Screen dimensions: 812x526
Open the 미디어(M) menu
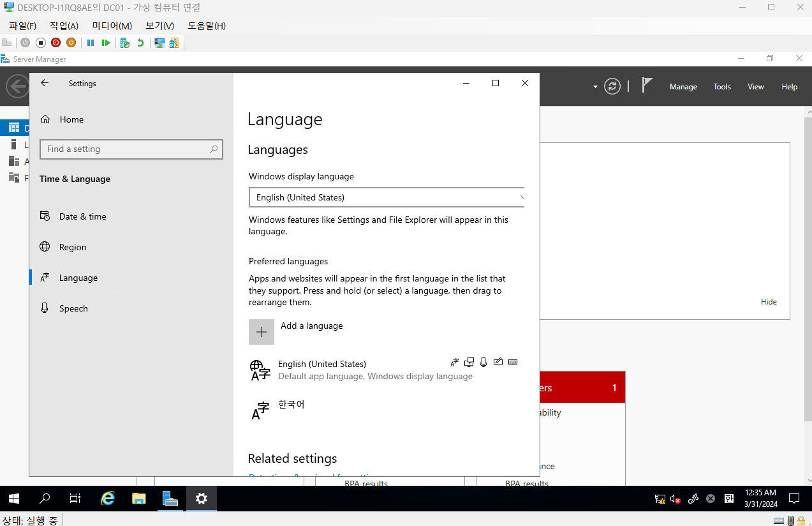[x=112, y=26]
